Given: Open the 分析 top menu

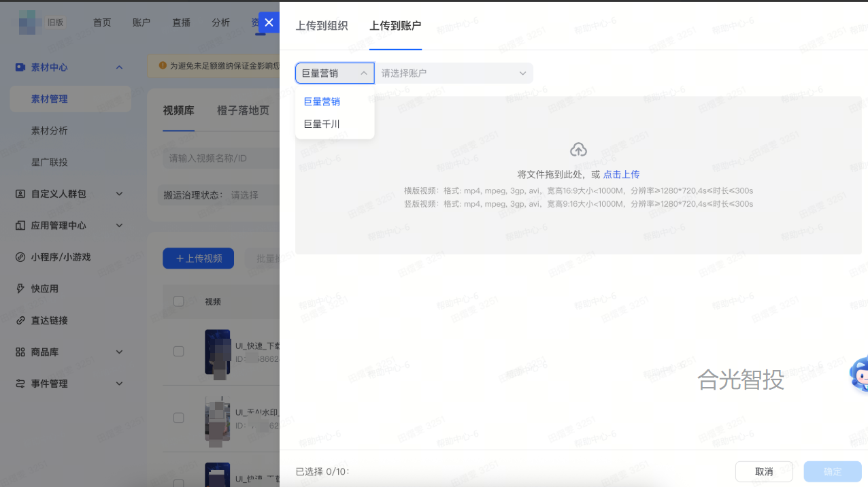Looking at the screenshot, I should click(x=220, y=22).
